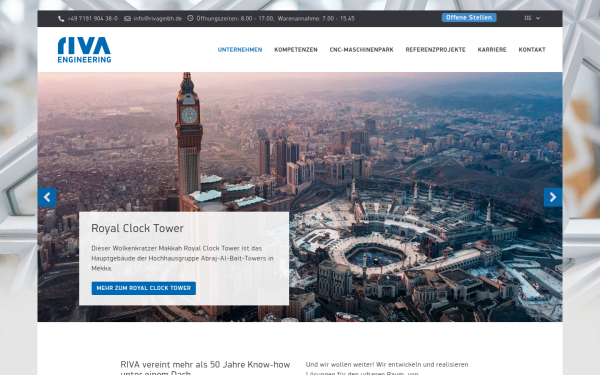Call phone number +49 7191 904 38-0
The height and width of the screenshot is (375, 600).
click(93, 18)
